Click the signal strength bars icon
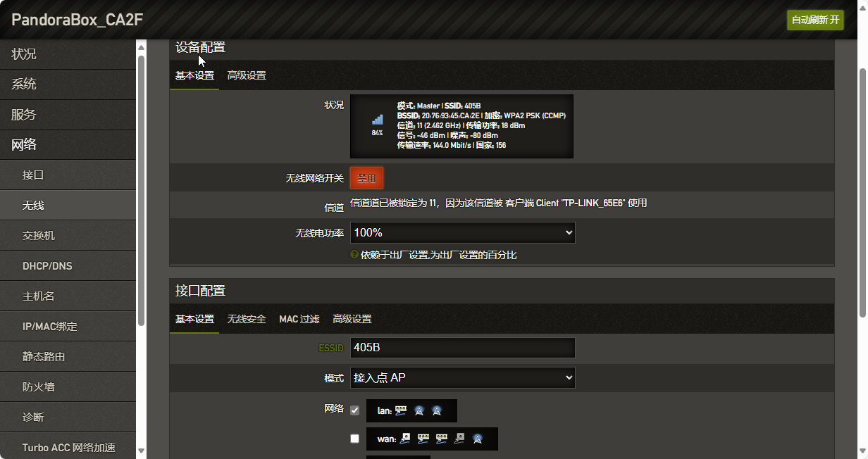Screen dimensions: 868x459 (378, 120)
